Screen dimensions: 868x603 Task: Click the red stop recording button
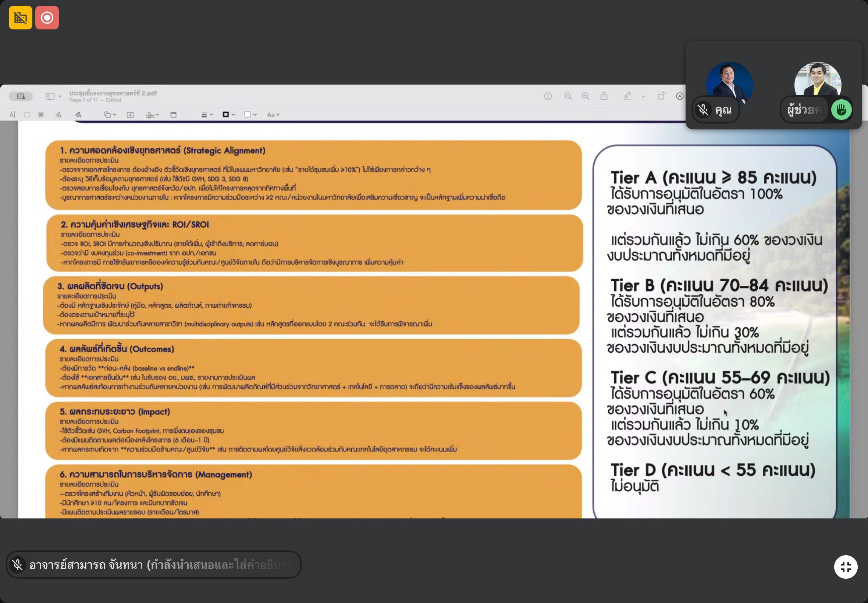(47, 18)
